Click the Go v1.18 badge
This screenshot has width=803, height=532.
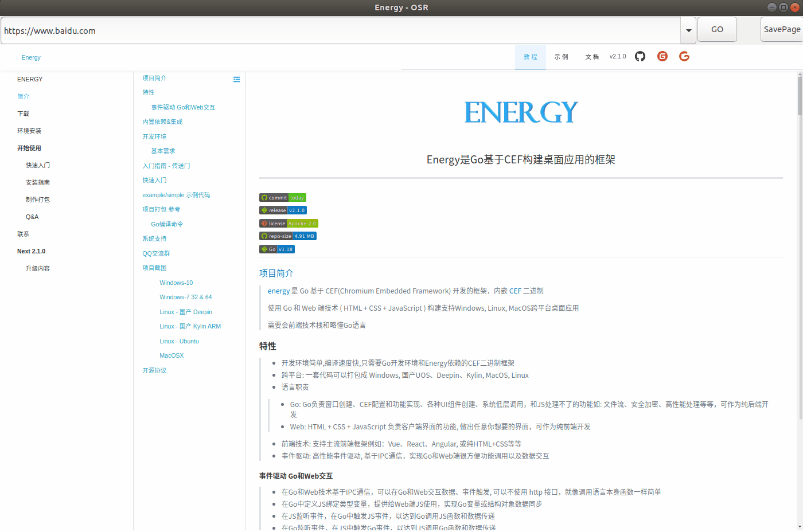276,249
